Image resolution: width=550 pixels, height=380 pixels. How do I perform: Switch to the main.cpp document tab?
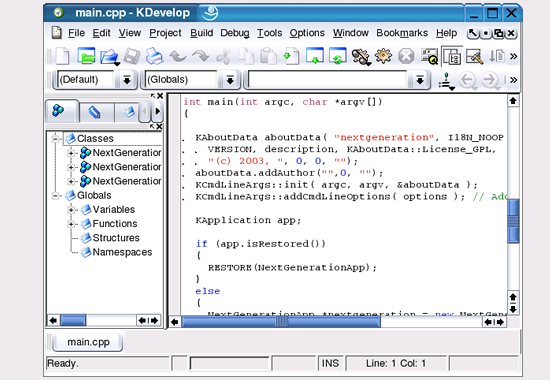pos(88,342)
